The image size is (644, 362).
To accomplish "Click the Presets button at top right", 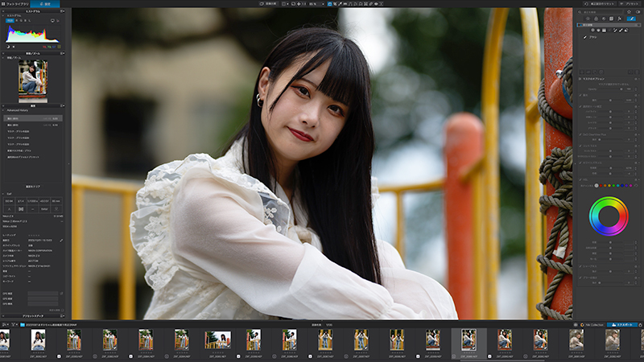I will tap(629, 4).
